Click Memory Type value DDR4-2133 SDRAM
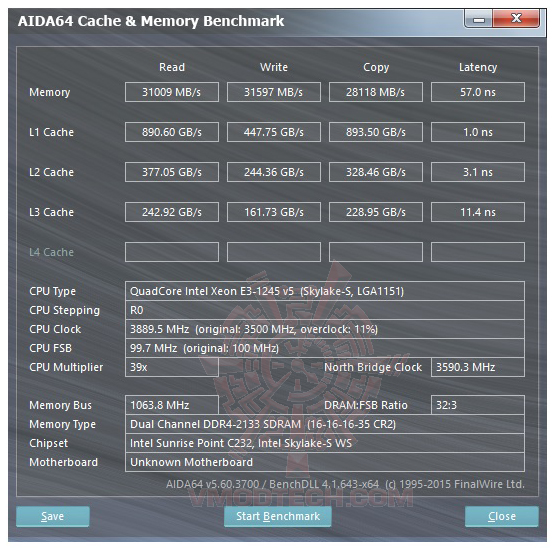Viewport: 556px width, 548px height. (x=325, y=424)
